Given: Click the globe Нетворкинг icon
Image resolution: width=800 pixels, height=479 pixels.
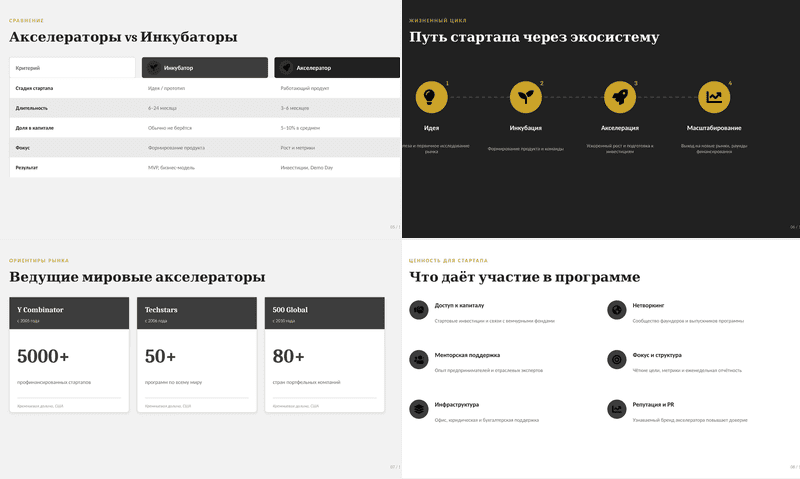Looking at the screenshot, I should point(617,310).
